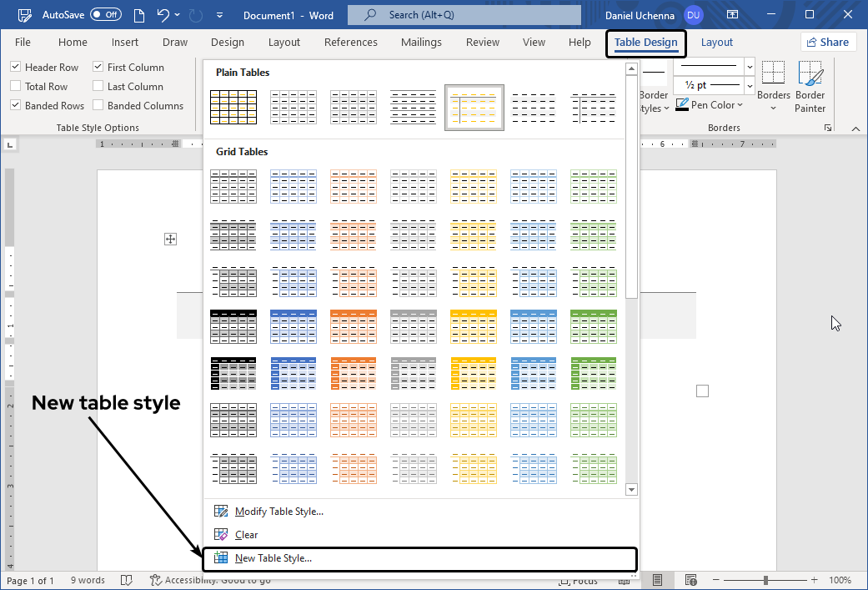Turn on the AutoSave toggle
The image size is (868, 590).
[105, 15]
